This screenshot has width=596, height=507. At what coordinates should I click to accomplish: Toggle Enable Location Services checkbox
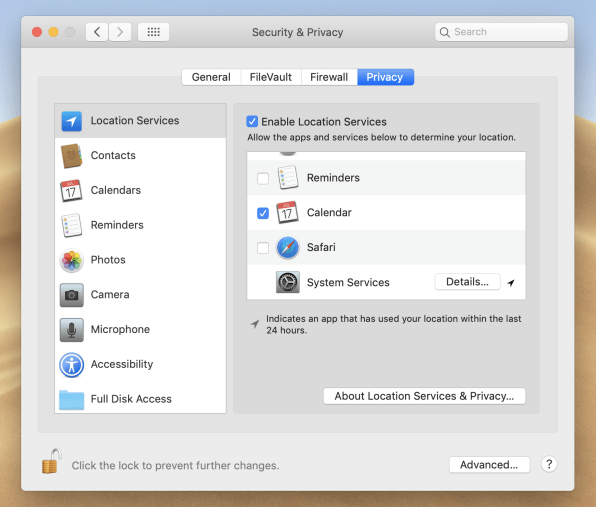tap(252, 121)
